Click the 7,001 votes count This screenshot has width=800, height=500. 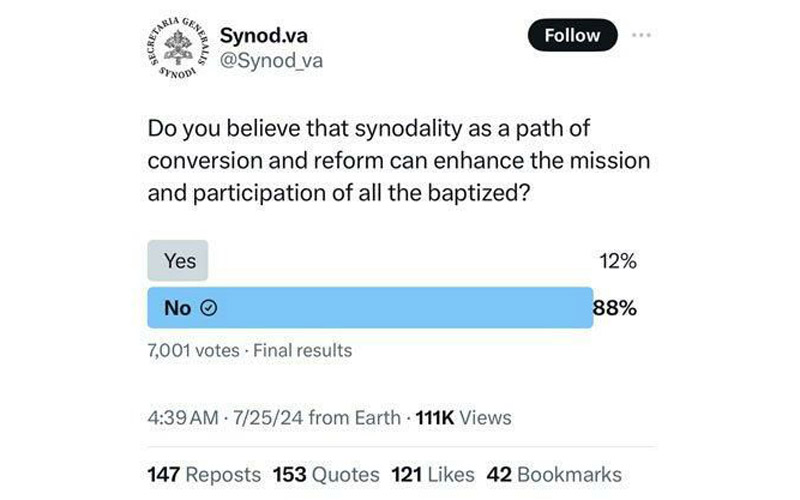(x=193, y=350)
